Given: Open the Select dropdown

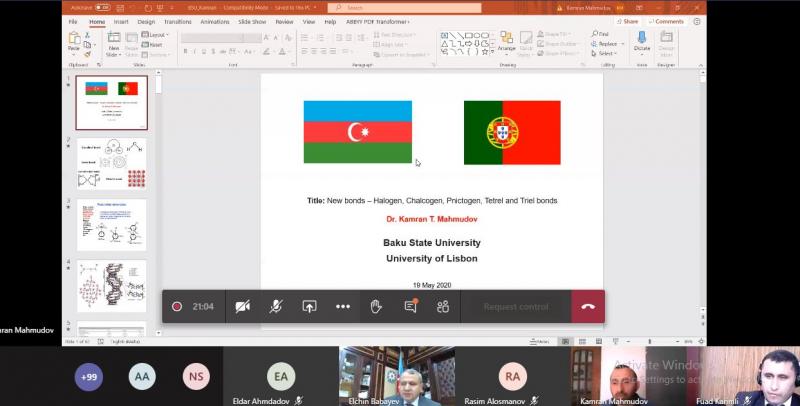Looking at the screenshot, I should pos(604,54).
